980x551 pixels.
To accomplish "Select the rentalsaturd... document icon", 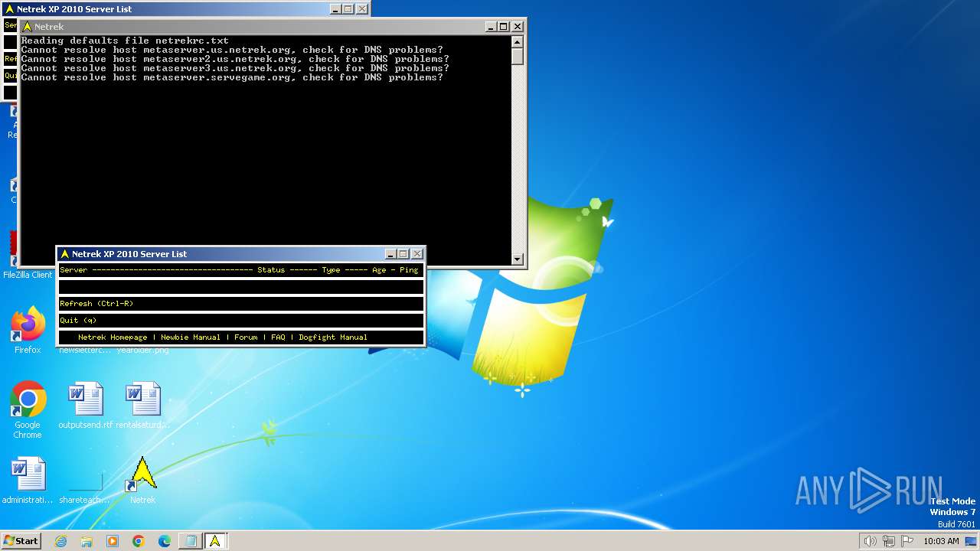I will pos(142,406).
